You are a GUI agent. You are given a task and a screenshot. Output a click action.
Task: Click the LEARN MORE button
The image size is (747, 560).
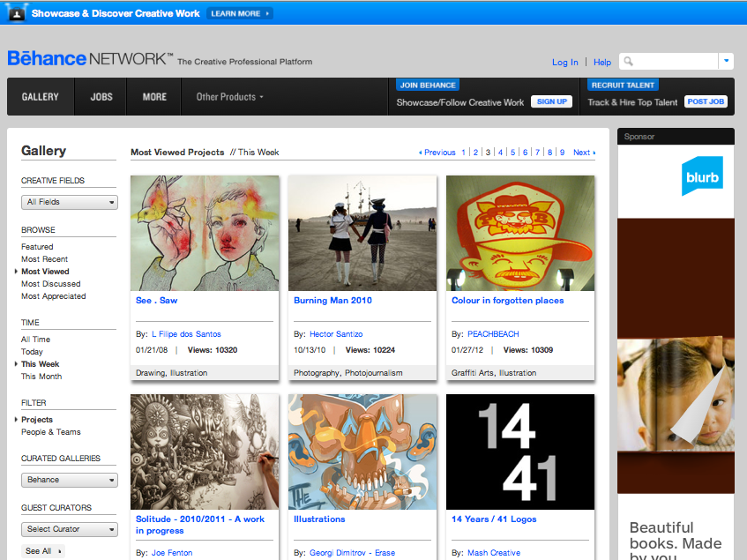click(x=239, y=12)
